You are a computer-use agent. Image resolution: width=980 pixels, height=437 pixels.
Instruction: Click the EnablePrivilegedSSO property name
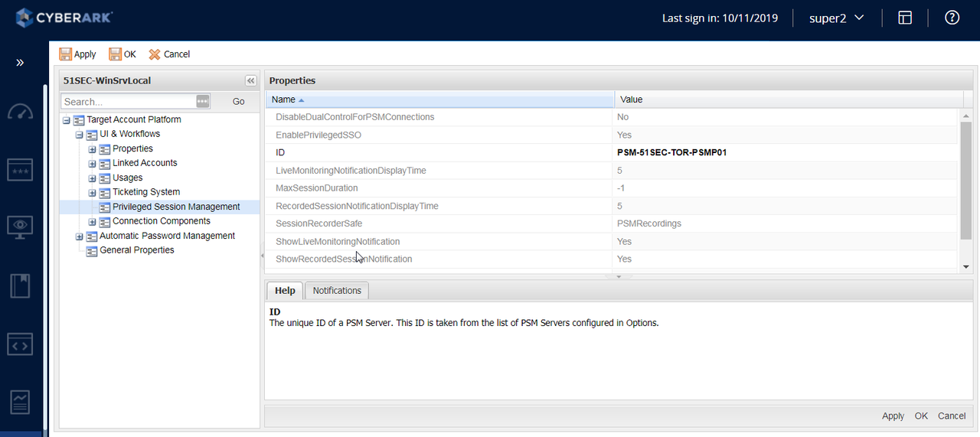pyautogui.click(x=318, y=135)
